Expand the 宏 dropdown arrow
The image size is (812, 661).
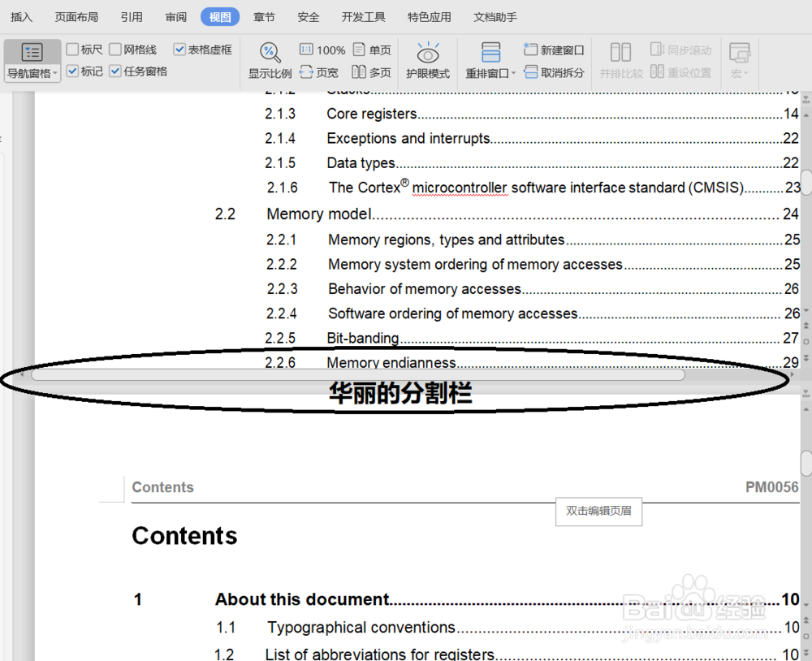745,74
